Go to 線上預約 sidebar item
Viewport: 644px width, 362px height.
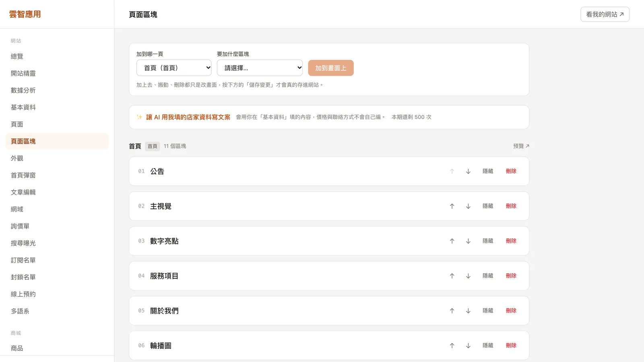coord(57,294)
